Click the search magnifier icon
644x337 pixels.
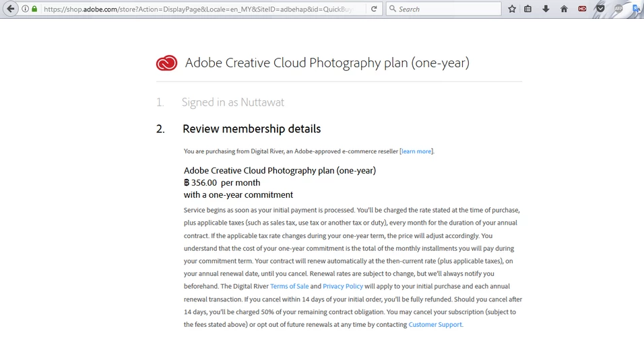click(x=393, y=9)
